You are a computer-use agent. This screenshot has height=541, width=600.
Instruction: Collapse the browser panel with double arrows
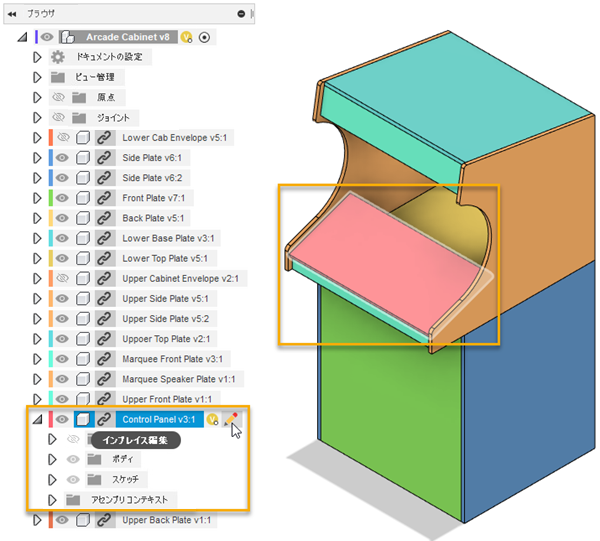click(12, 14)
